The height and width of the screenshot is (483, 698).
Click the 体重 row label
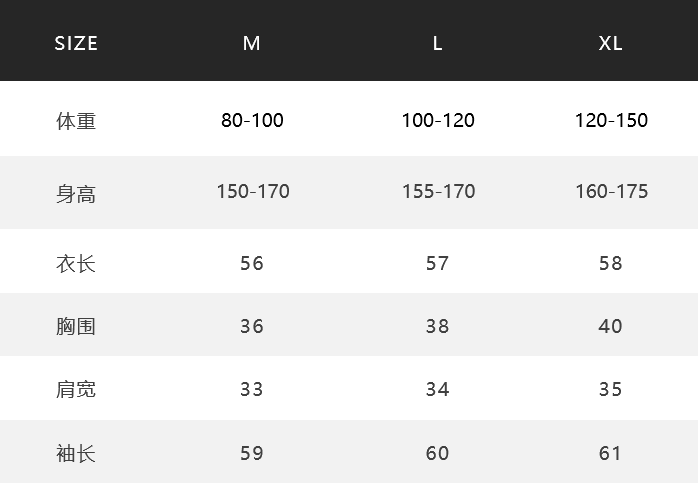click(x=76, y=121)
